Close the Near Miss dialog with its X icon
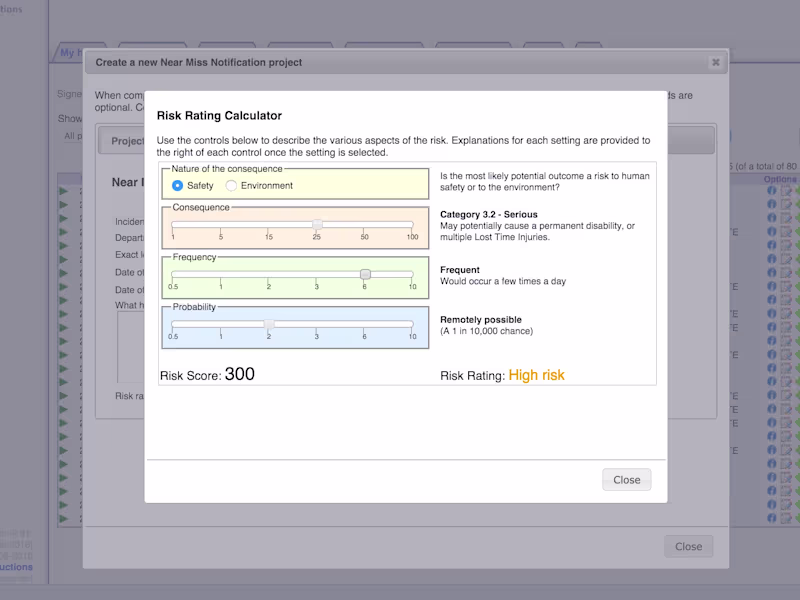 click(x=715, y=62)
